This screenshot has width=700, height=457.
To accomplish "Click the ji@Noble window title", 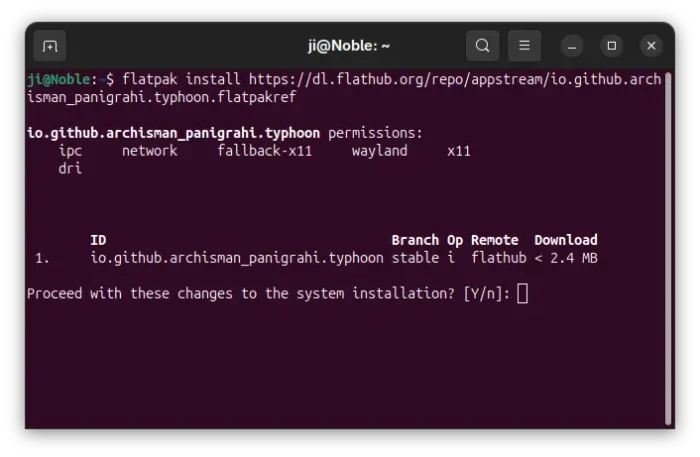I will 349,46.
